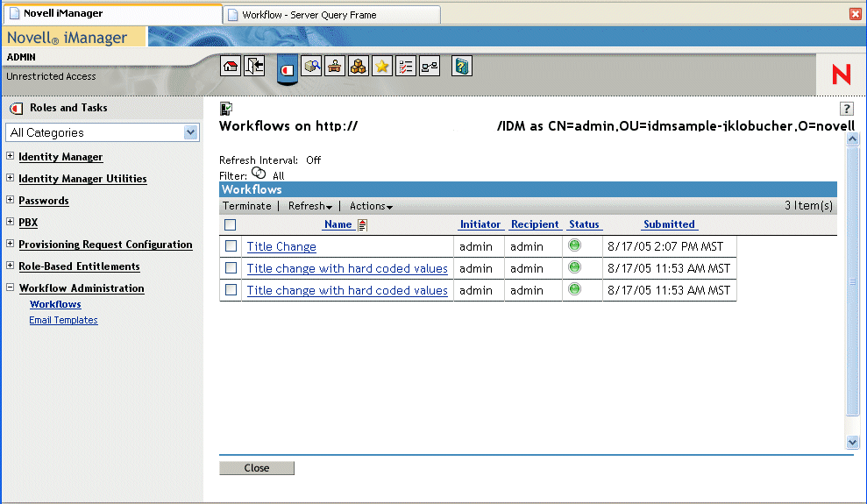The image size is (867, 504).
Task: Expand the Passwords node
Action: coord(10,200)
